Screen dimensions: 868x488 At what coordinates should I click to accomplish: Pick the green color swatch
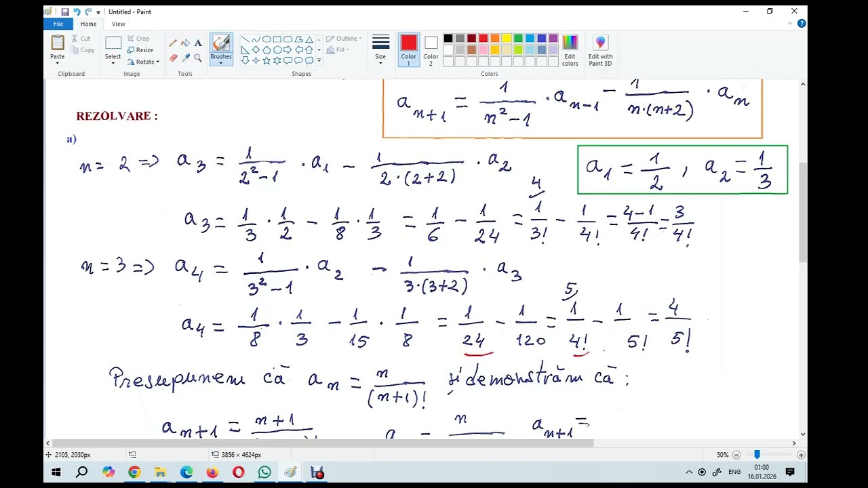coord(518,39)
